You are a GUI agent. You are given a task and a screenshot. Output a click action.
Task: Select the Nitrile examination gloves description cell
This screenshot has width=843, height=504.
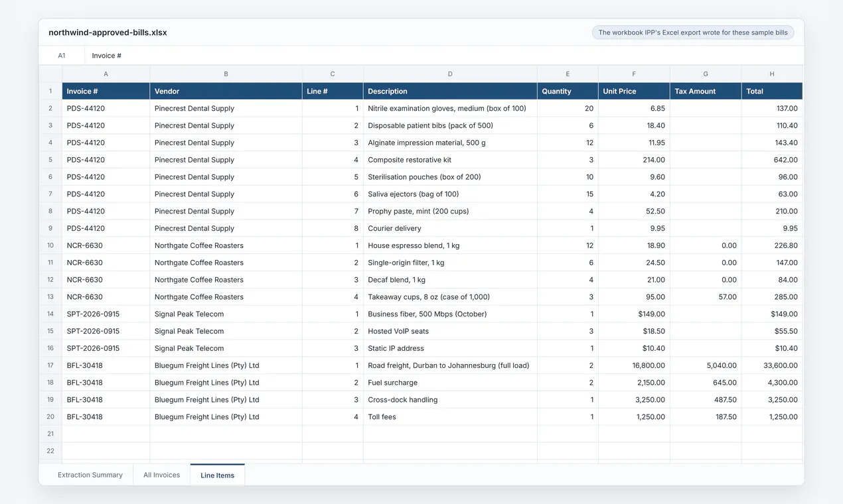pyautogui.click(x=450, y=108)
